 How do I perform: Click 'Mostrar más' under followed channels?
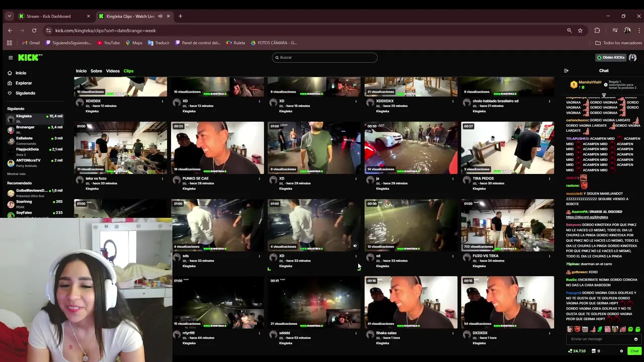(x=16, y=174)
